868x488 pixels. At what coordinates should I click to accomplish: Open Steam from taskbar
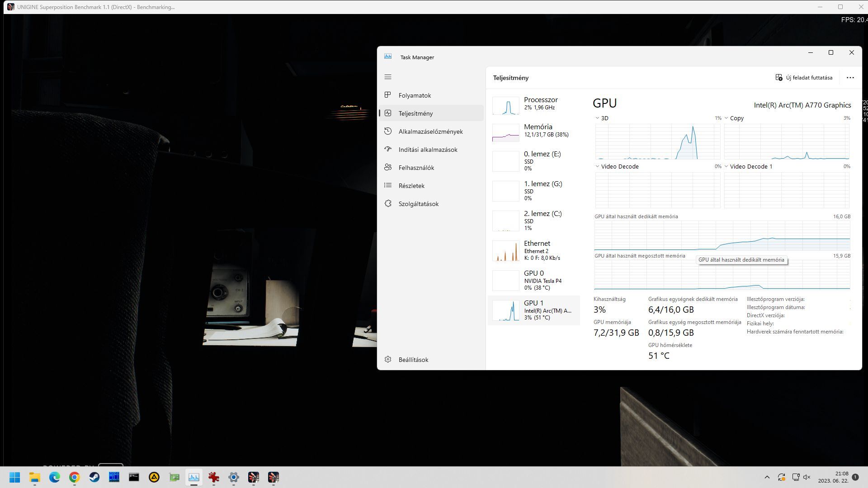click(94, 477)
